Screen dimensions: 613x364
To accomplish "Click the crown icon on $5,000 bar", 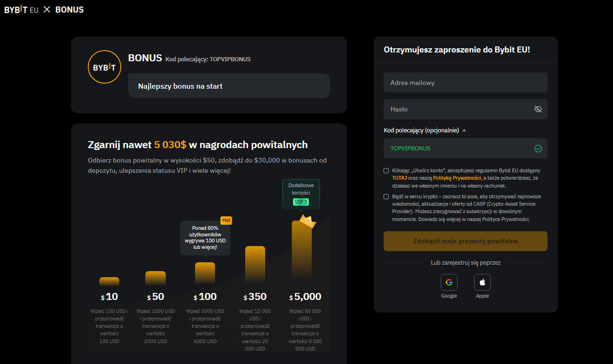I will click(x=307, y=221).
